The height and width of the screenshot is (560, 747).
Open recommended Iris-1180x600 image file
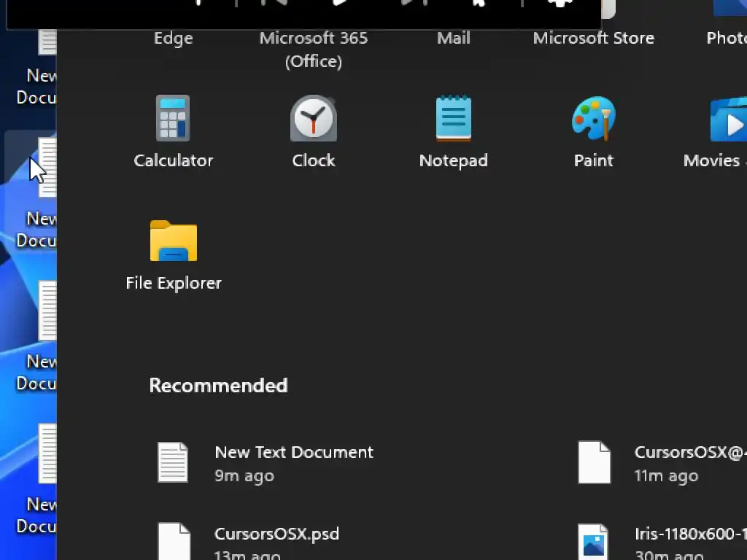pos(661,542)
